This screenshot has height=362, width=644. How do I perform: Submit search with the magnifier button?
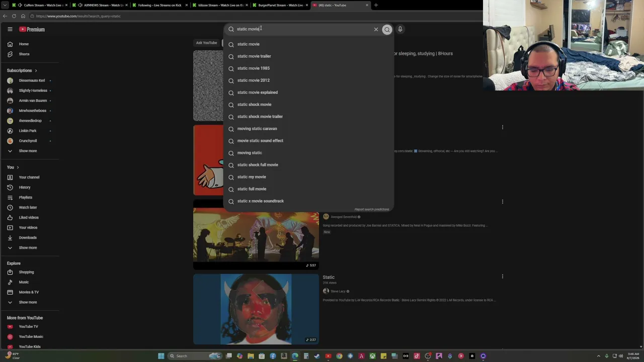[x=387, y=29]
